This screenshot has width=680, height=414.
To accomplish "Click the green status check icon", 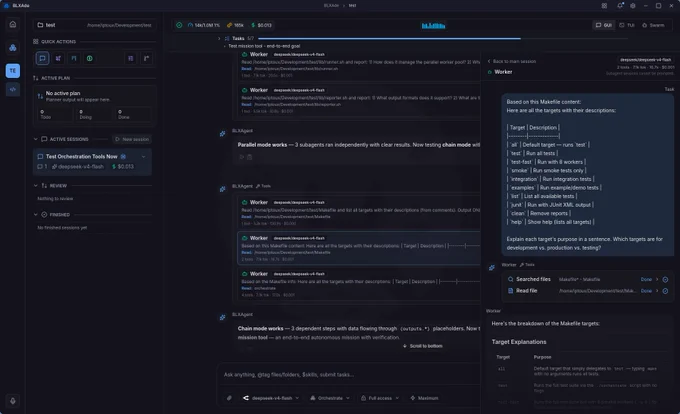I will point(179,25).
